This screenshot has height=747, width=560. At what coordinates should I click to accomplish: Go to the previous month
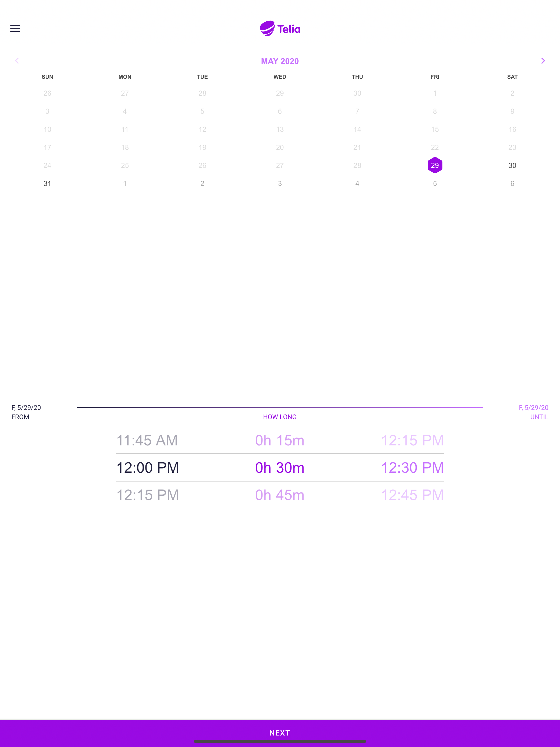[x=17, y=61]
